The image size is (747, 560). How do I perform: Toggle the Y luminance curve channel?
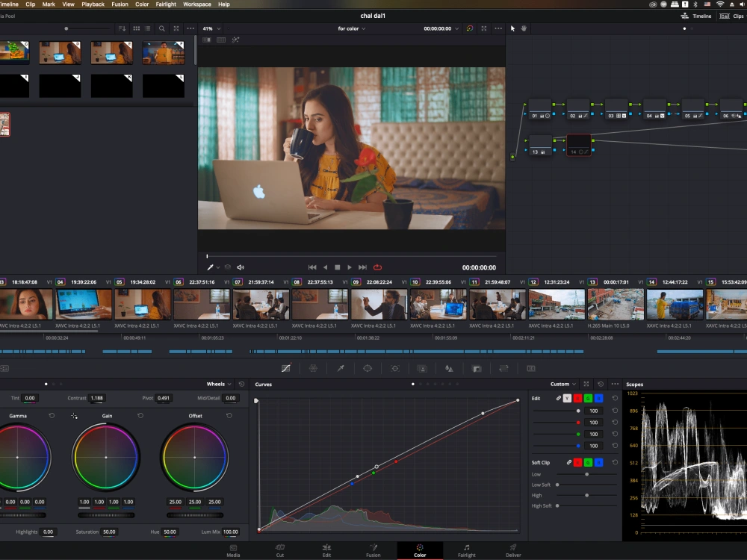[567, 398]
